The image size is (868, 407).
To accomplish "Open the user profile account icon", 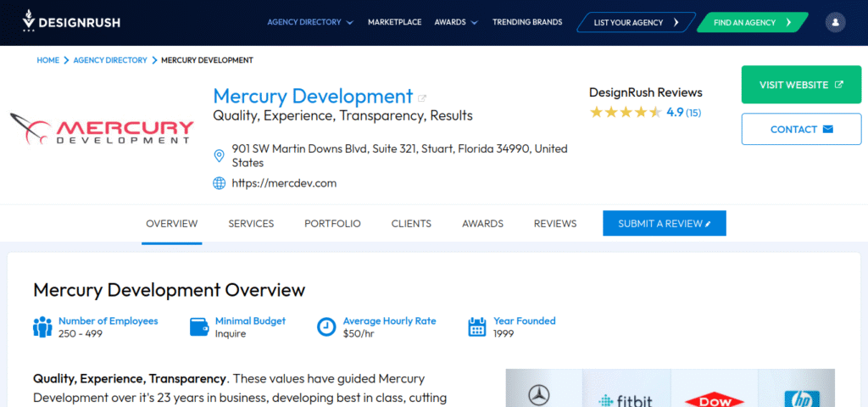I will pyautogui.click(x=835, y=22).
